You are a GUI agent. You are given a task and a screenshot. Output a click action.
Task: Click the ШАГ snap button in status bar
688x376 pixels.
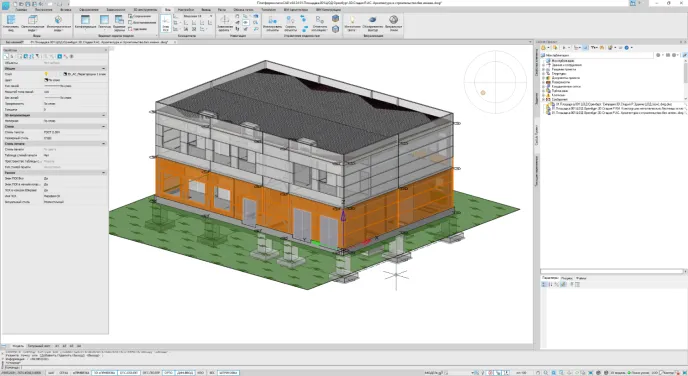click(x=51, y=372)
